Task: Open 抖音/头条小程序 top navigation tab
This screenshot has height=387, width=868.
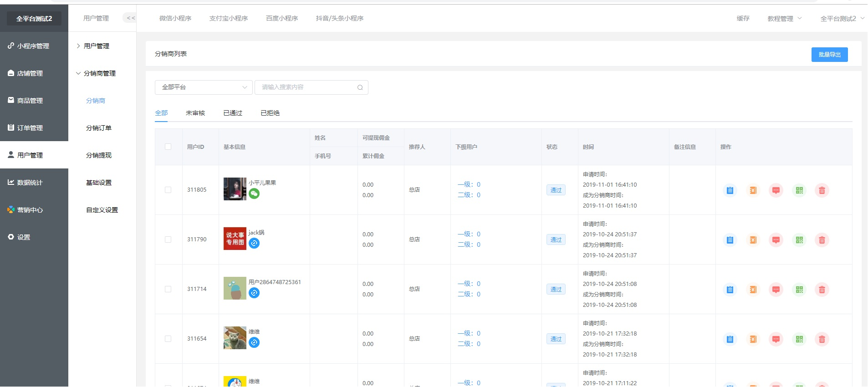Action: pyautogui.click(x=340, y=18)
